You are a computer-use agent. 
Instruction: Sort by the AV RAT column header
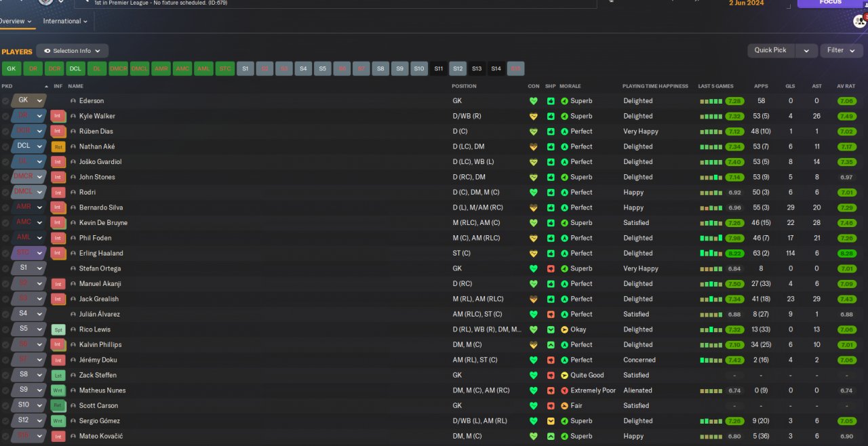[846, 86]
